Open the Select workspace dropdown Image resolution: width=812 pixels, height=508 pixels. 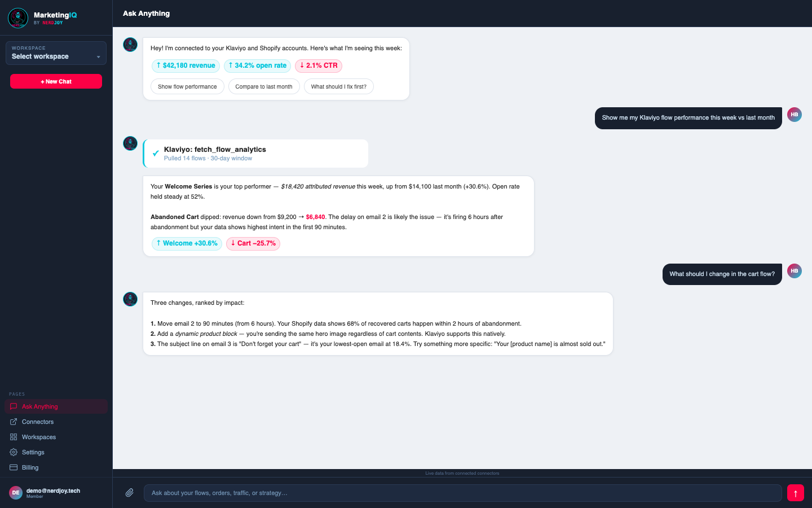pos(56,53)
